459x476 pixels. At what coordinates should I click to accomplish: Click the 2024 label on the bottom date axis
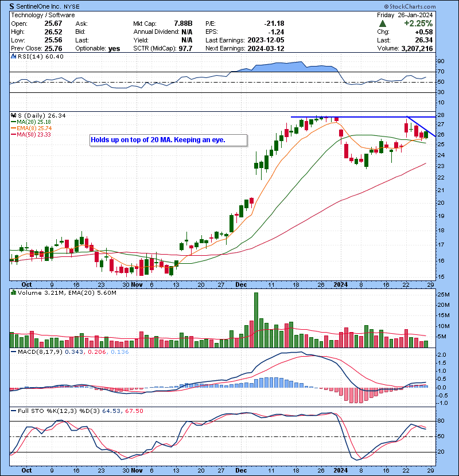click(x=341, y=470)
